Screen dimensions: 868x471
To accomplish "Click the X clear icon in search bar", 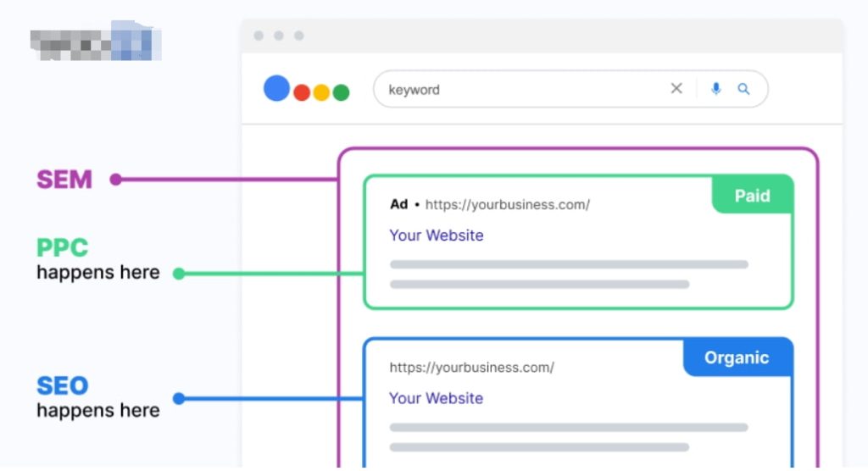I will [x=676, y=89].
